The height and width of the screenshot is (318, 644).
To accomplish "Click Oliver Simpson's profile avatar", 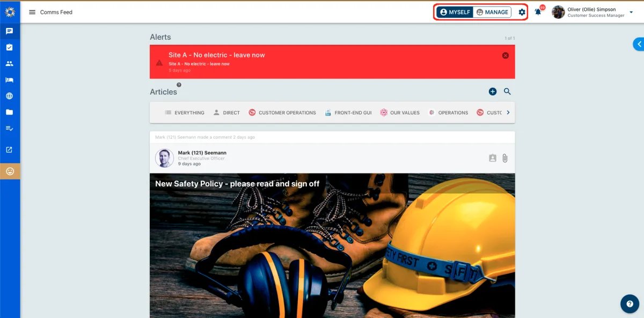I will click(x=558, y=12).
